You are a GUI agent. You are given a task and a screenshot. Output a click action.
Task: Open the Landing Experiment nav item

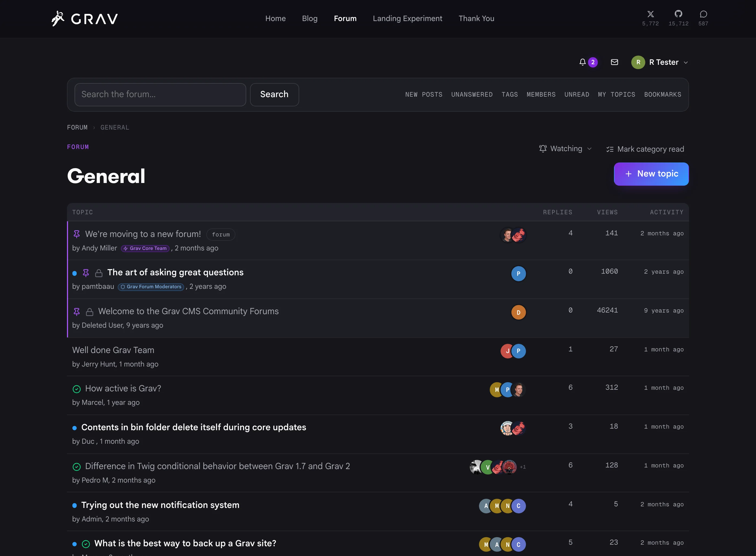(407, 19)
